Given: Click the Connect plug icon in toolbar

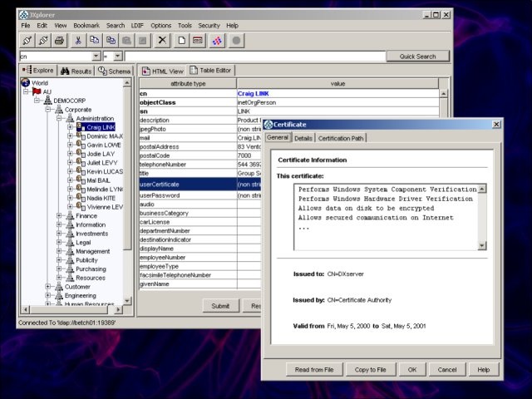Looking at the screenshot, I should point(27,40).
